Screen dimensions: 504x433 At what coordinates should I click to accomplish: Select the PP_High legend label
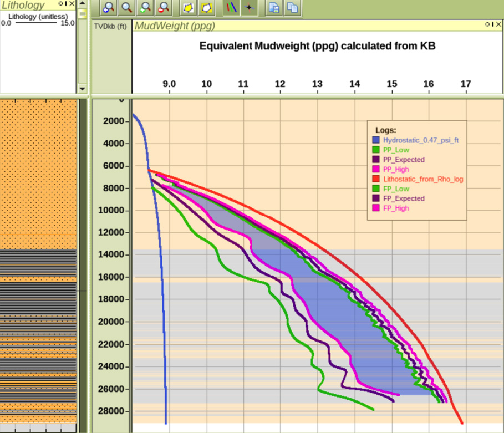point(396,170)
